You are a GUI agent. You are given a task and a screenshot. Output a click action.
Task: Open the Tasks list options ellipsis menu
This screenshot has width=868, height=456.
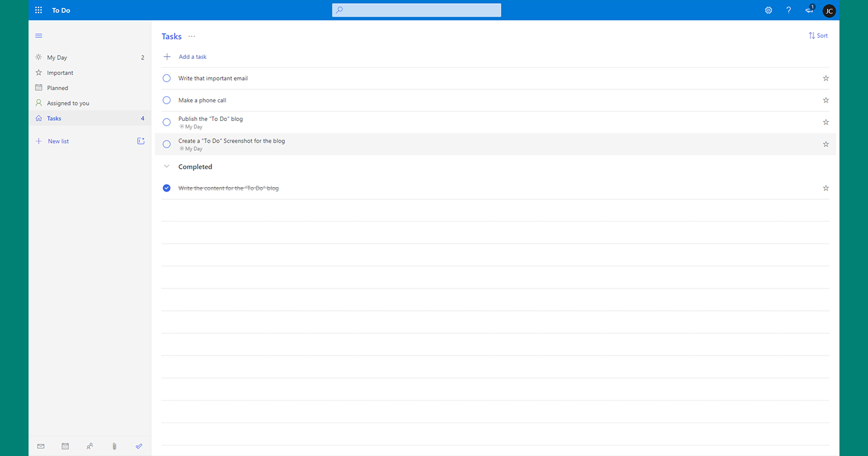[192, 37]
